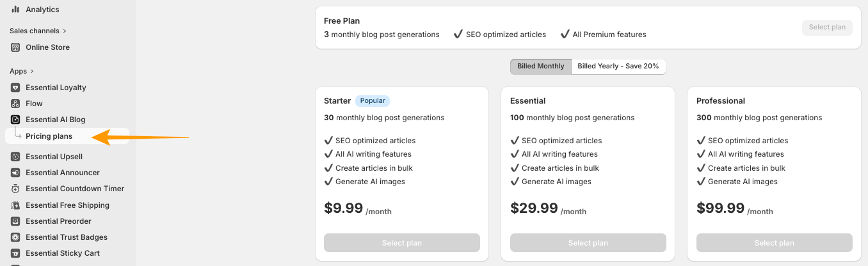
Task: Click the Essential Free Shipping icon
Action: coord(15,205)
